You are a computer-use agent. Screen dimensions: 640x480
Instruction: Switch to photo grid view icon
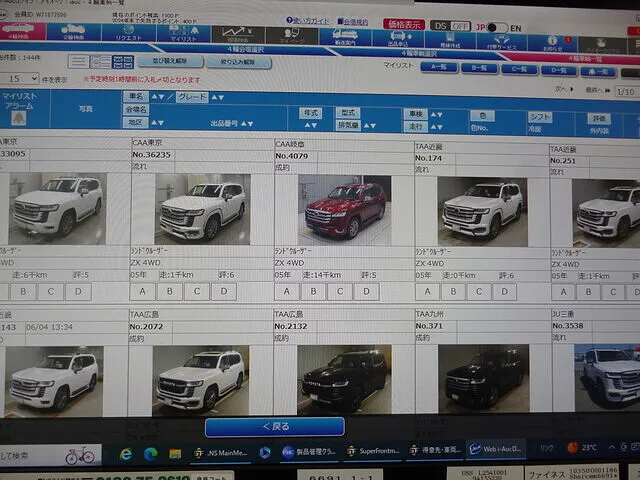(x=122, y=62)
